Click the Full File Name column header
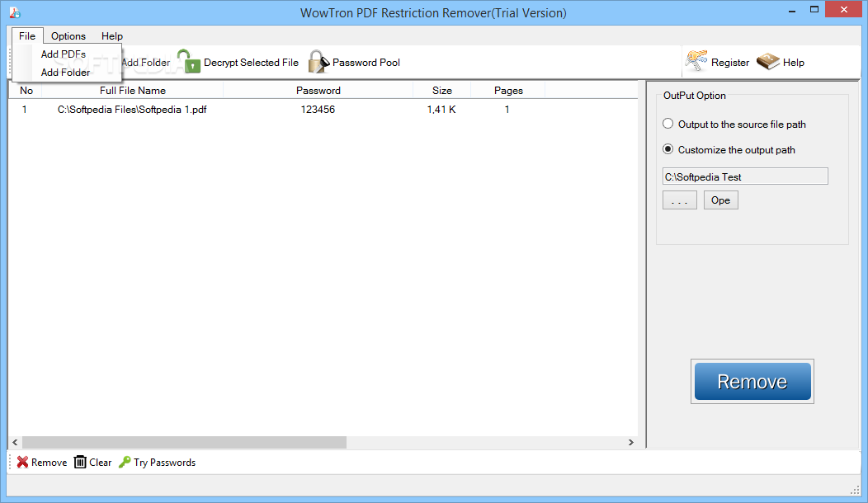868x503 pixels. [x=132, y=90]
